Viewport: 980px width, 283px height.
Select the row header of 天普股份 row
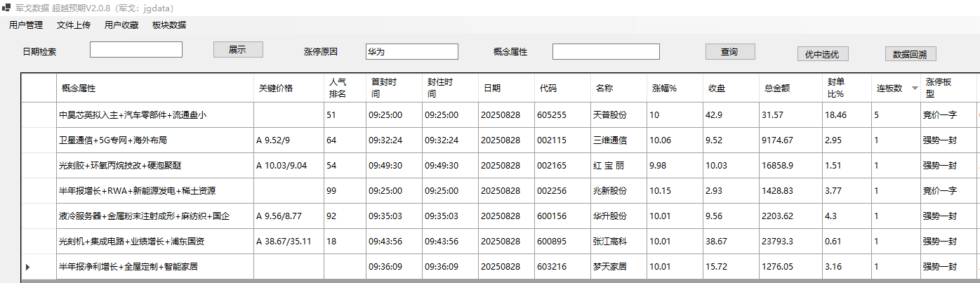pos(39,115)
